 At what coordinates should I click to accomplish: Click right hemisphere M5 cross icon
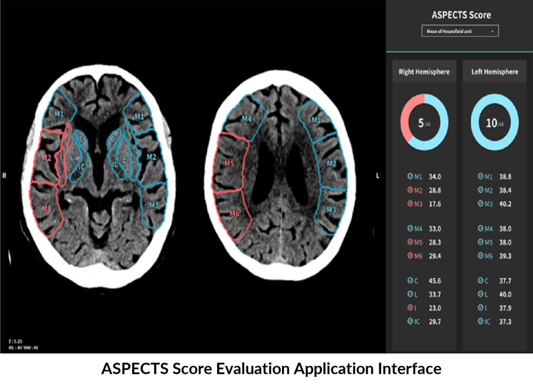coord(410,242)
